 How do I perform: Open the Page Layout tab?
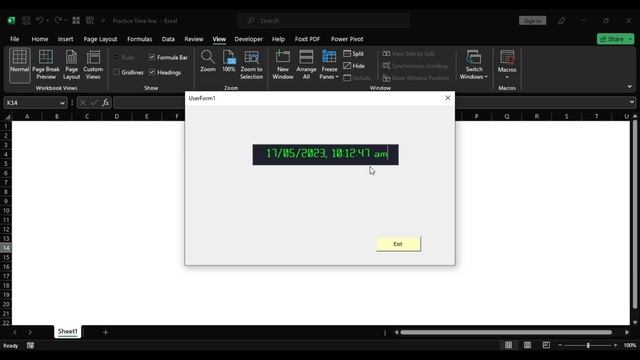[x=100, y=39]
